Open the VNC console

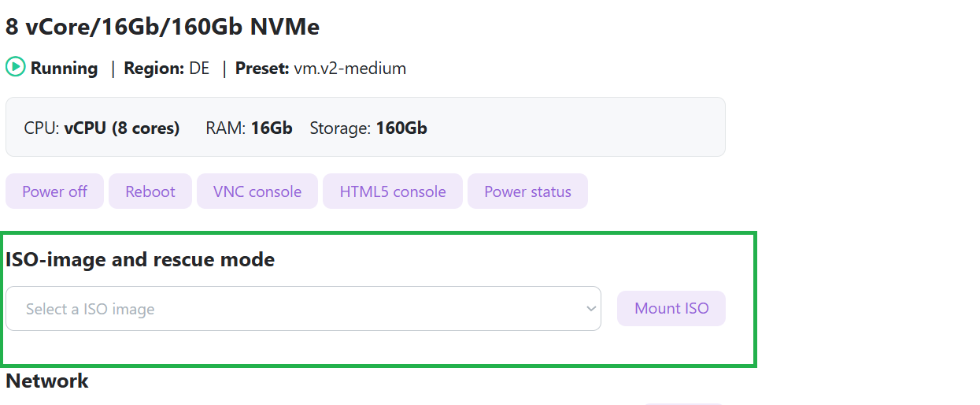(257, 191)
